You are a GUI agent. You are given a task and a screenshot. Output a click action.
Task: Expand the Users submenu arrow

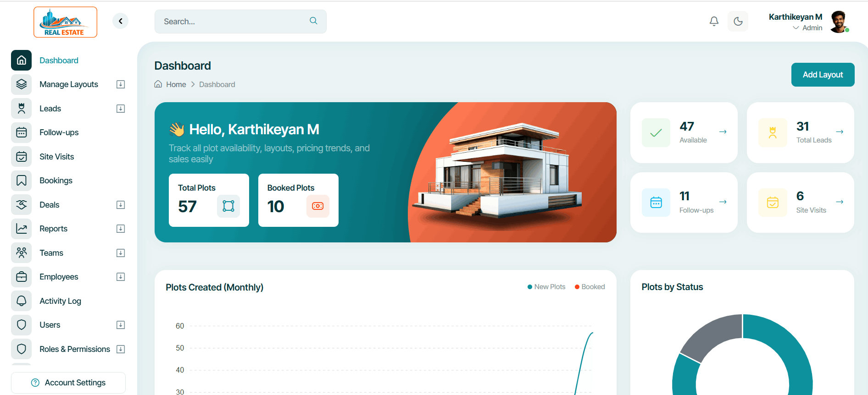pyautogui.click(x=121, y=325)
